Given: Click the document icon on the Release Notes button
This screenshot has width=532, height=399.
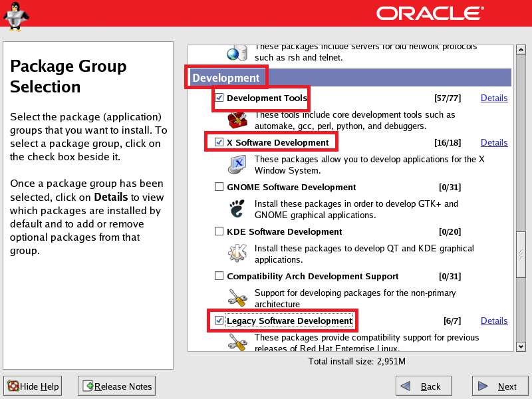Looking at the screenshot, I should [88, 386].
